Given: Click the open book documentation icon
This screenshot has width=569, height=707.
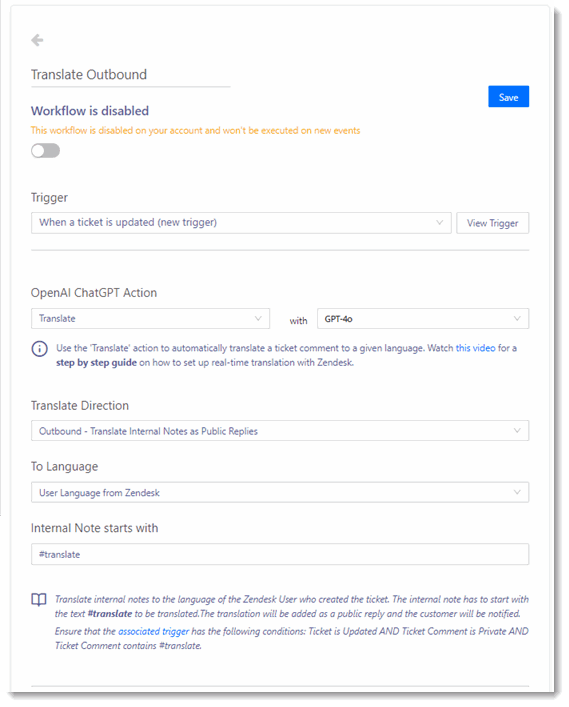Looking at the screenshot, I should pyautogui.click(x=39, y=600).
